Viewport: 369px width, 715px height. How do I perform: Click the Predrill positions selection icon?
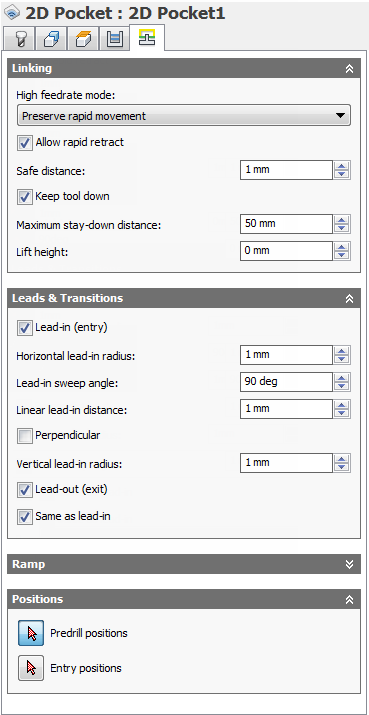(31, 633)
